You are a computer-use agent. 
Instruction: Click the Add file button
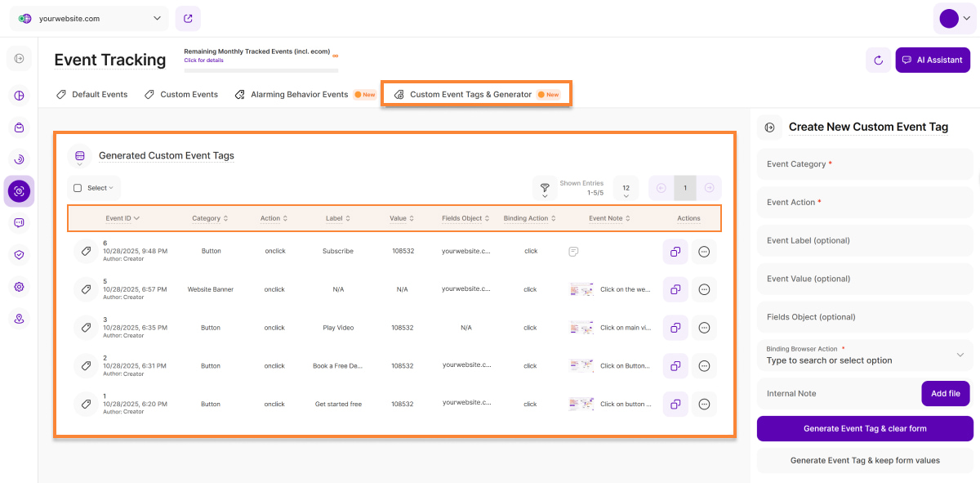tap(945, 393)
